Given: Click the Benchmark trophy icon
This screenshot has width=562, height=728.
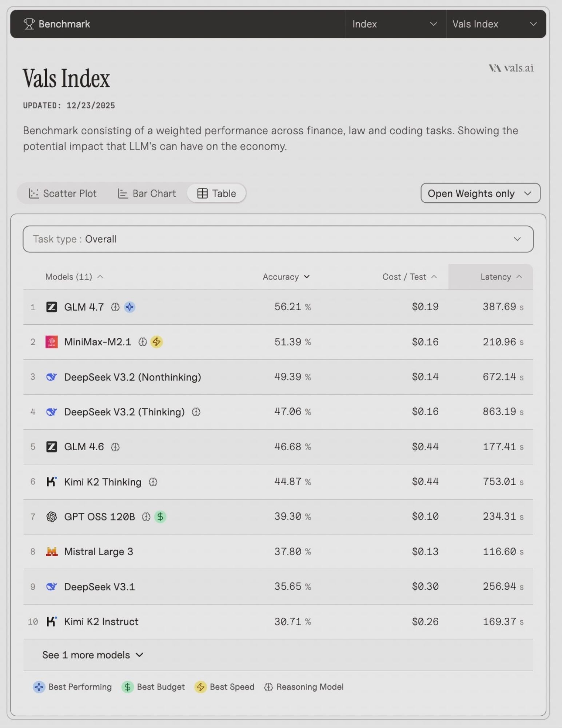Looking at the screenshot, I should 29,24.
